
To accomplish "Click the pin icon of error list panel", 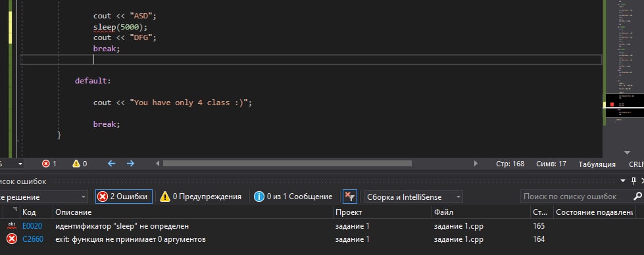I will (633, 181).
